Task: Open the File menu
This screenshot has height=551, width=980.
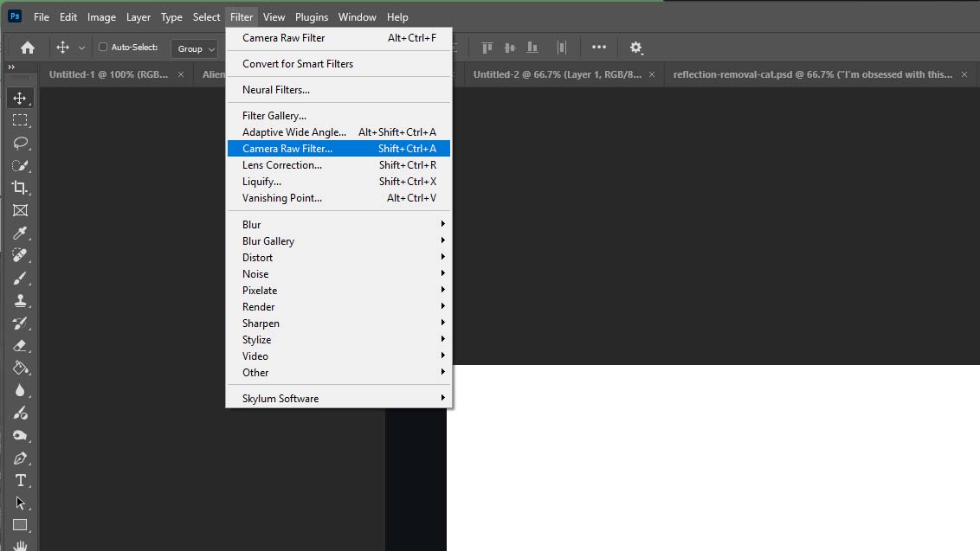Action: [42, 17]
